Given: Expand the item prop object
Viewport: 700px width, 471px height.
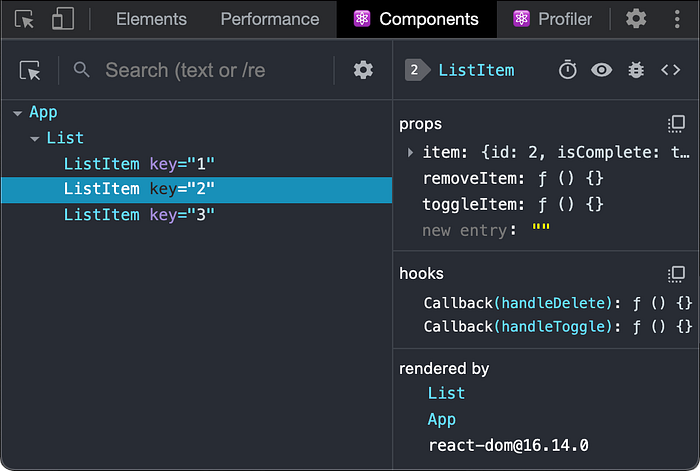Looking at the screenshot, I should click(x=410, y=152).
